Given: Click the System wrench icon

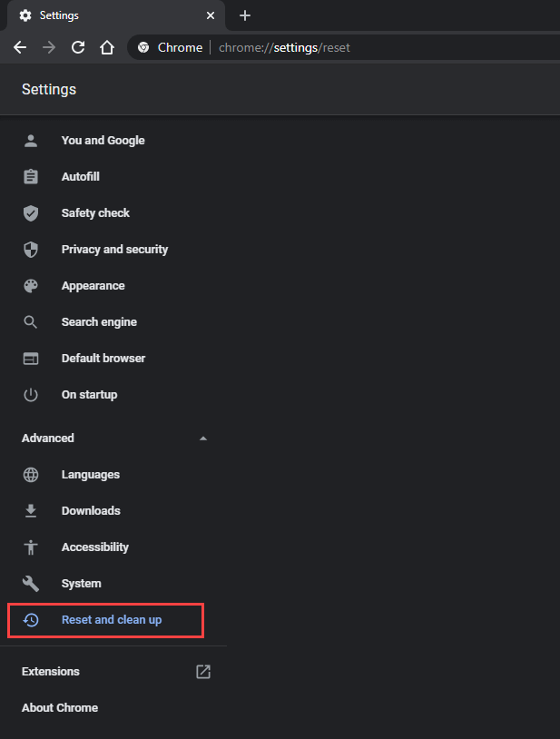Looking at the screenshot, I should [x=31, y=584].
